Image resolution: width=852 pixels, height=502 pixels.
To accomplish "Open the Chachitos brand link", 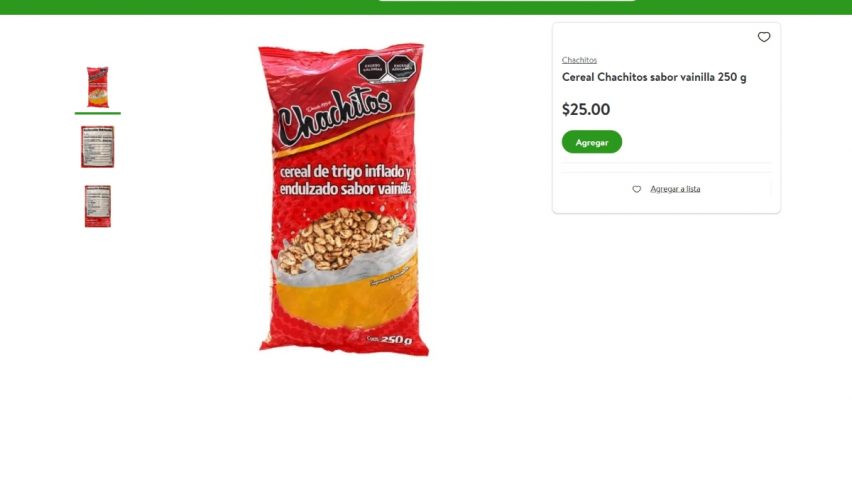I will pos(579,60).
